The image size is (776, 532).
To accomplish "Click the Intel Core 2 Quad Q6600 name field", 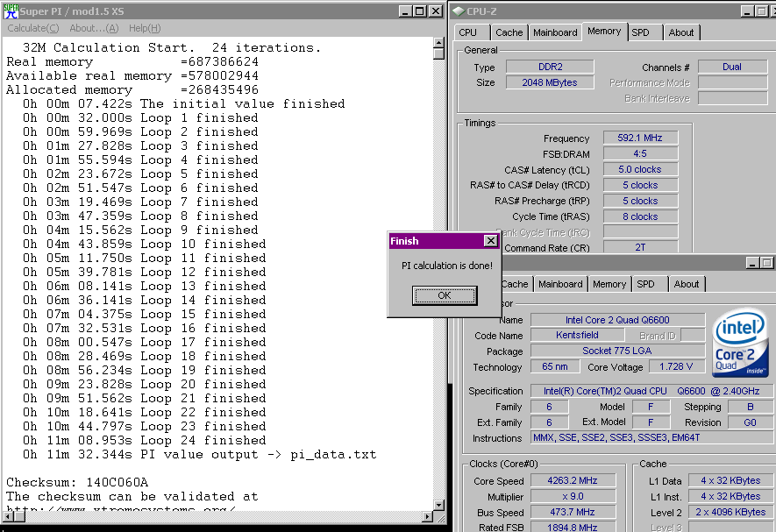I will [617, 320].
